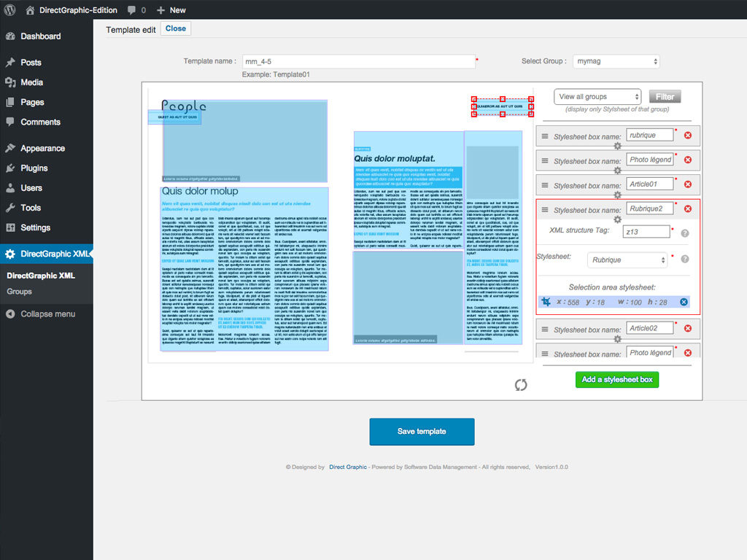
Task: Clear the selection area coordinates
Action: [684, 302]
